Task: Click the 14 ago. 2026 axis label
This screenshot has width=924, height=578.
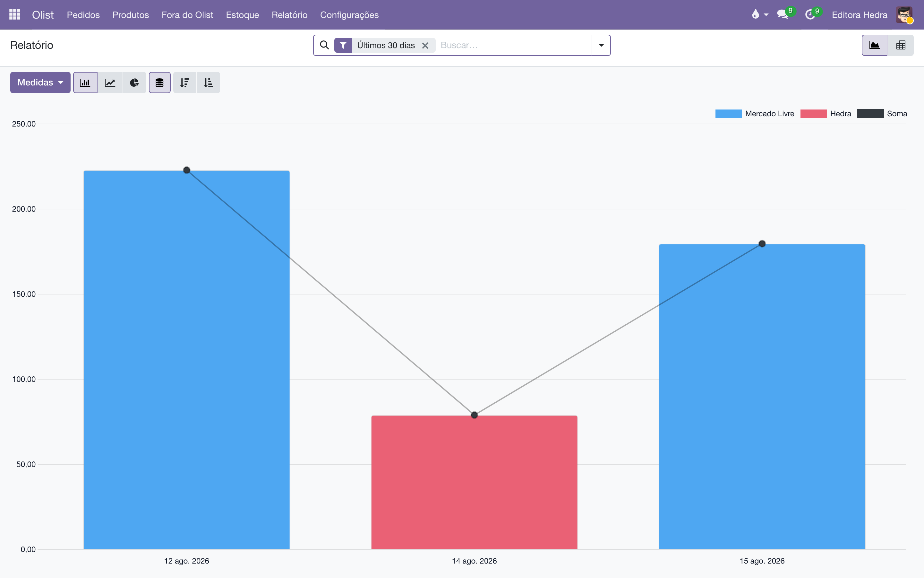Action: 474,561
